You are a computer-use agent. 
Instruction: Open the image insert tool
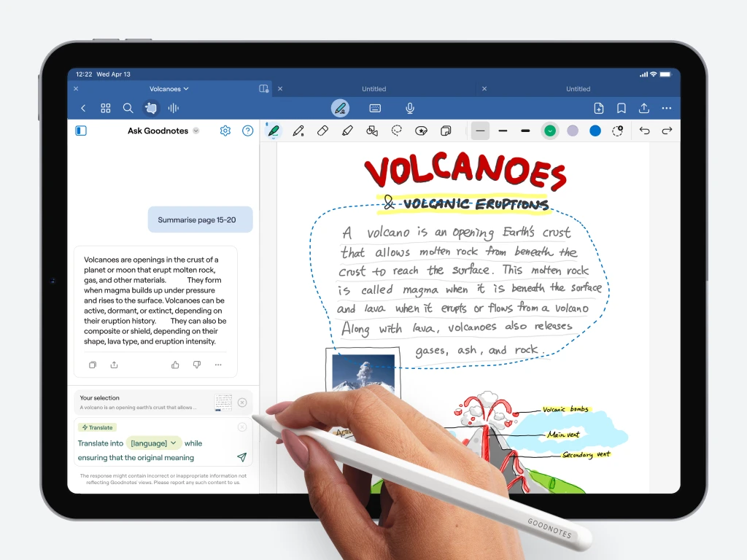click(446, 131)
